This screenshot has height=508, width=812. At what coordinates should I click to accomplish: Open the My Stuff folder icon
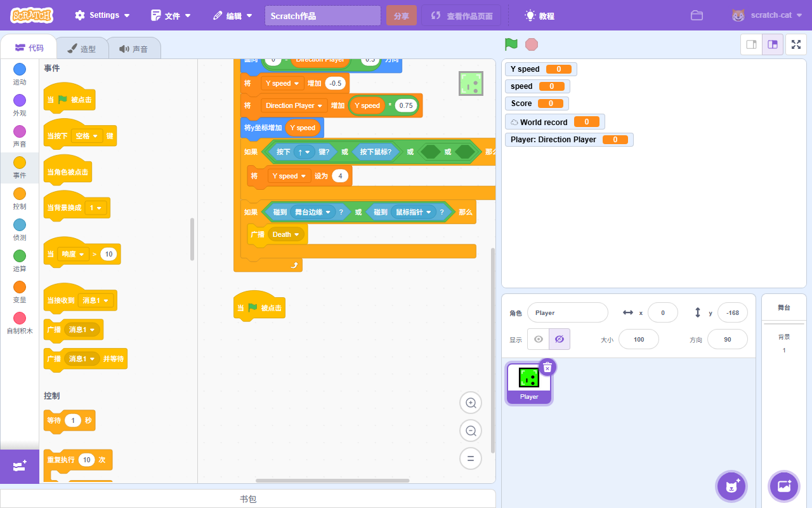pyautogui.click(x=697, y=15)
